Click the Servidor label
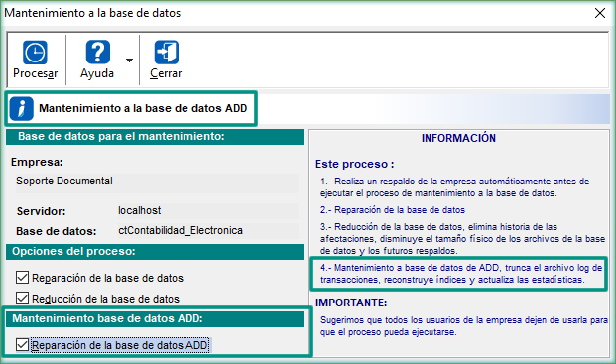This screenshot has height=364, width=616. (42, 211)
